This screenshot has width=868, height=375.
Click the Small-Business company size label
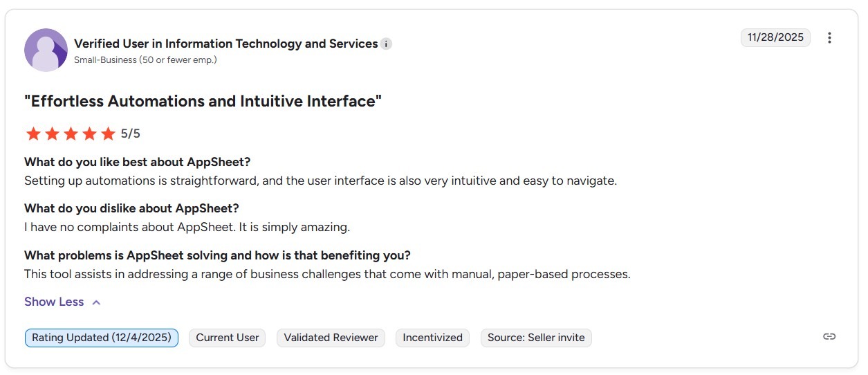tap(145, 60)
